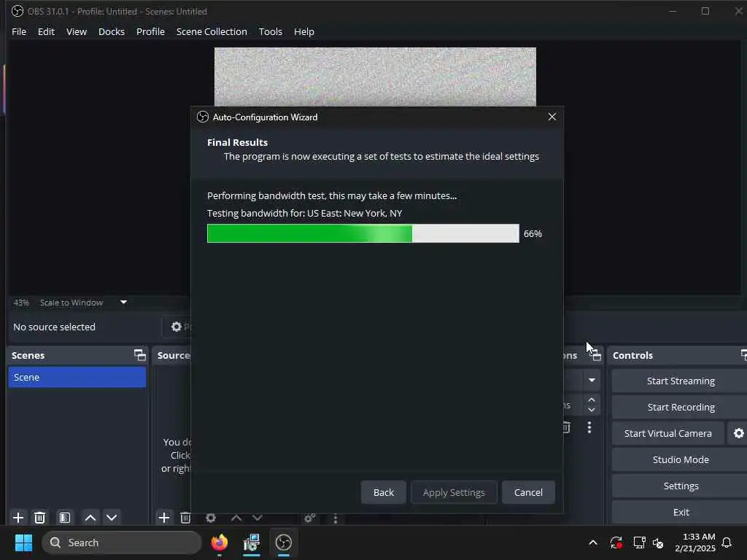Click the OBS Studio taskbar icon
This screenshot has height=560, width=747.
tap(284, 542)
